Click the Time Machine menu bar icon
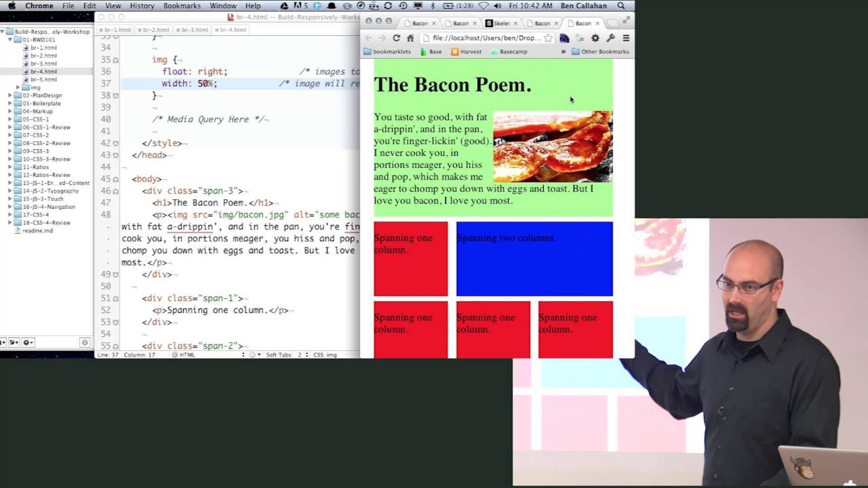This screenshot has height=488, width=868. 402,5
